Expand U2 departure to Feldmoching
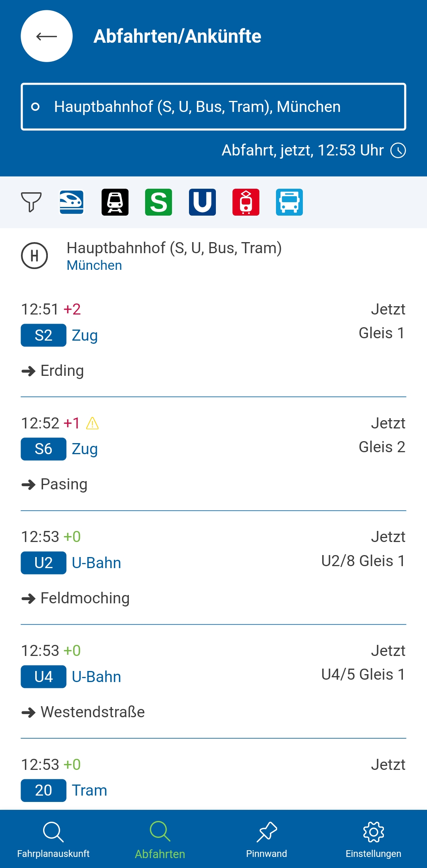427x868 pixels. (x=213, y=568)
